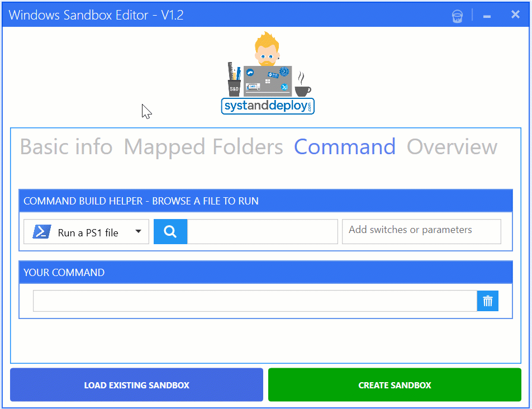Click the trash icon to clear your command

[x=487, y=301]
